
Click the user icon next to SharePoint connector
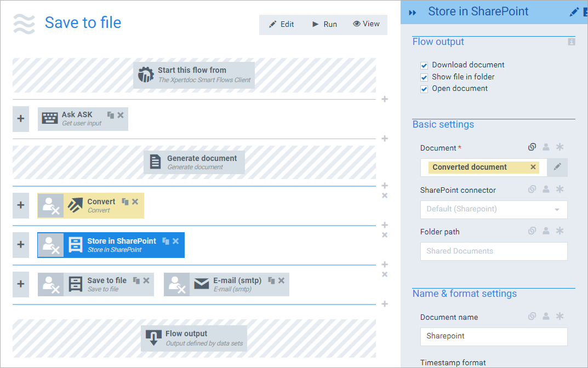click(x=546, y=189)
